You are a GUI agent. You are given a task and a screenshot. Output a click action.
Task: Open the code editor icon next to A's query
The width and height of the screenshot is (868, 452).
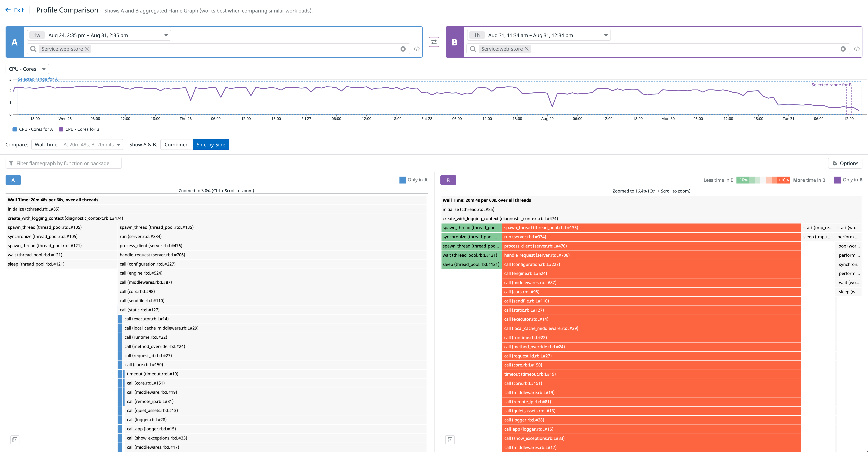coord(417,49)
